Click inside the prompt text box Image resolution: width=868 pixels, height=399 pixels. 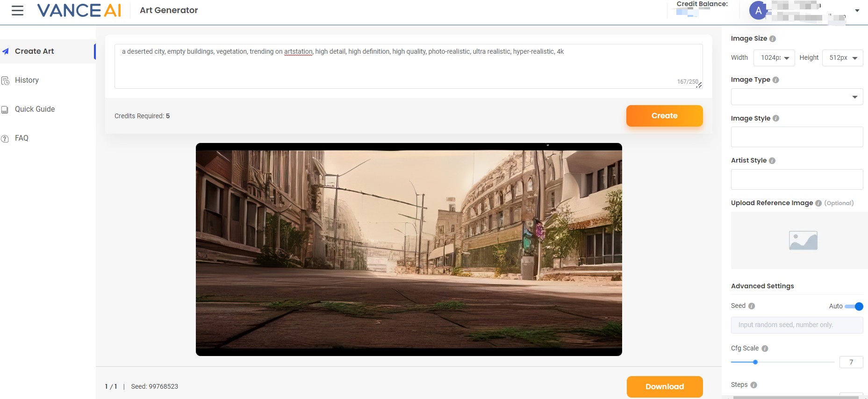click(x=409, y=66)
